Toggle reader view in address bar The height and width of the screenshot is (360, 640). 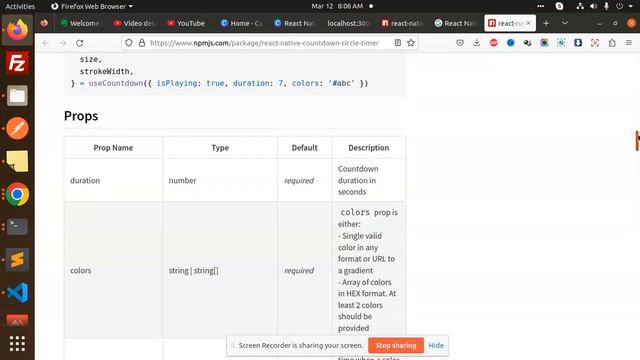tap(398, 43)
